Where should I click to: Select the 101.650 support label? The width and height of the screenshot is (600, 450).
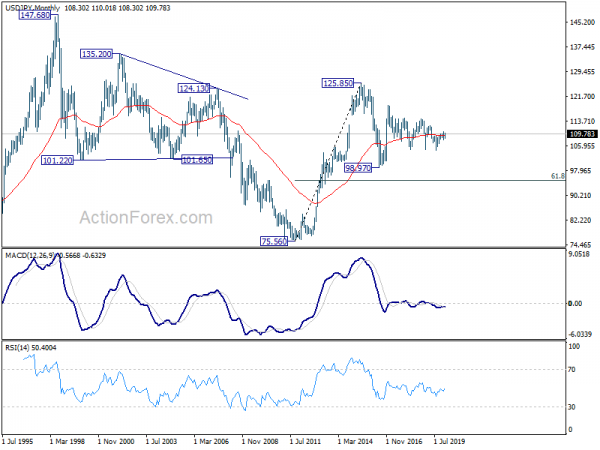point(196,160)
